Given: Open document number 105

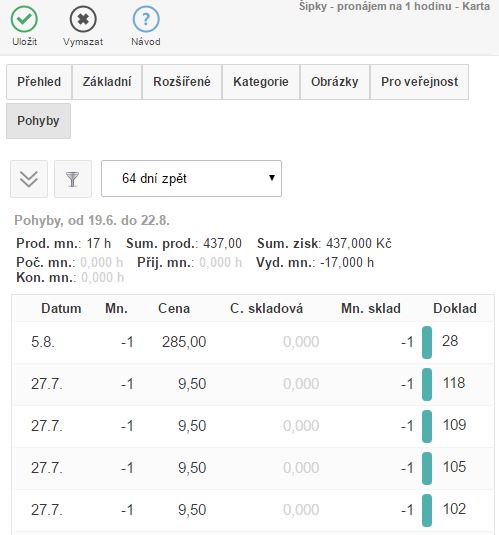Looking at the screenshot, I should (x=454, y=467).
